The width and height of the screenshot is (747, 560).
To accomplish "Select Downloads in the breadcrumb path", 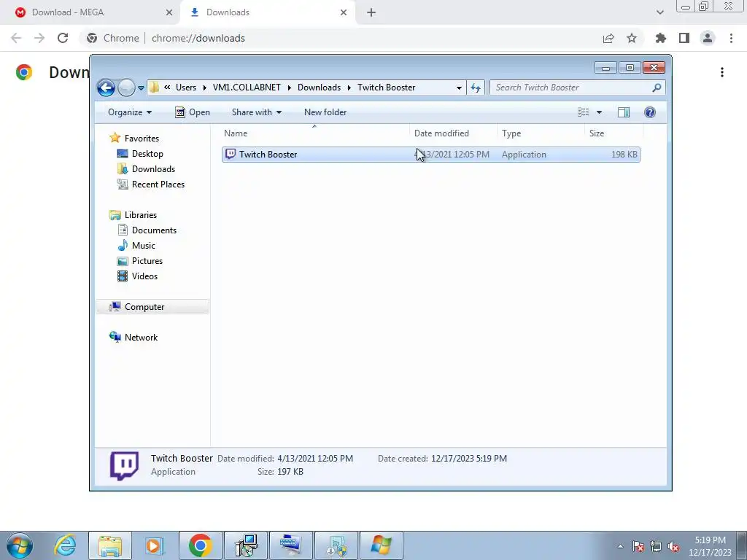I will click(320, 87).
